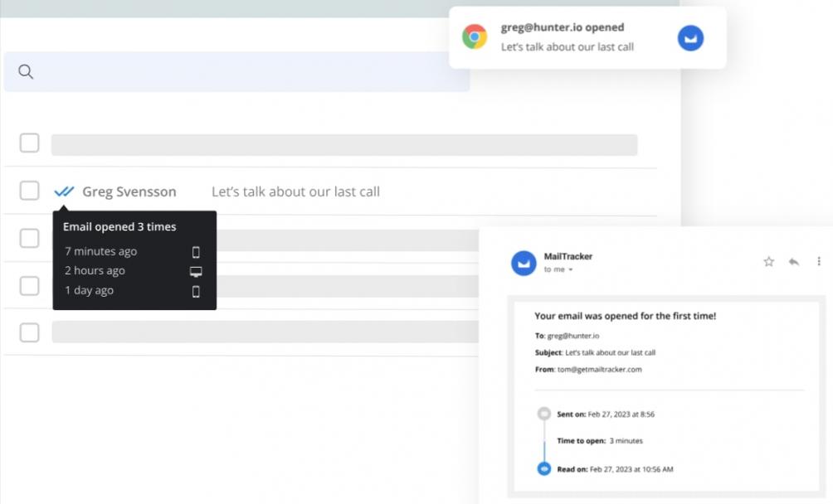Click the 'Time to open: 3 minutes' text
The image size is (833, 504).
pyautogui.click(x=600, y=441)
